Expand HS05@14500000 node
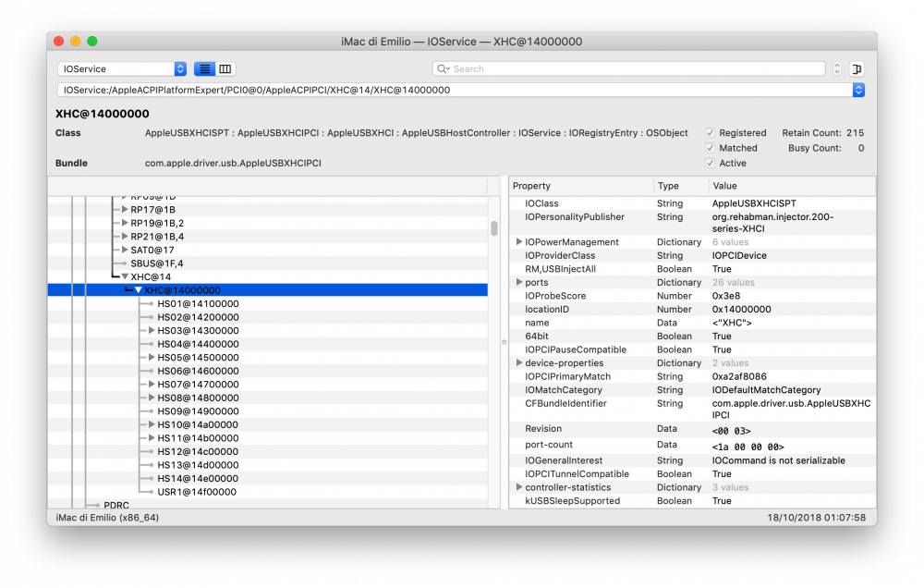 tap(152, 358)
